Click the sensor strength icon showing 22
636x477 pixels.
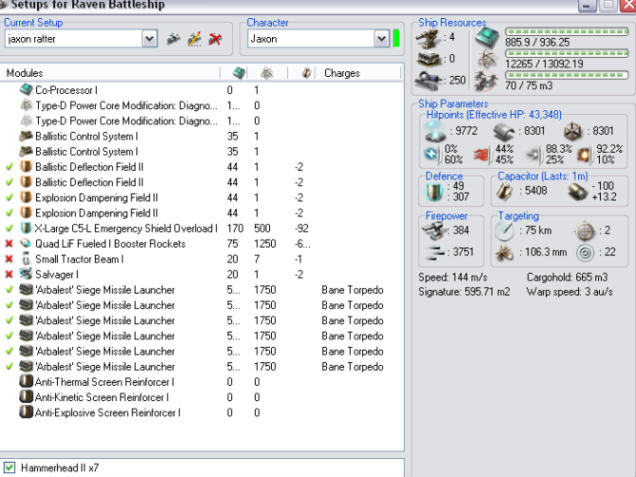[585, 252]
